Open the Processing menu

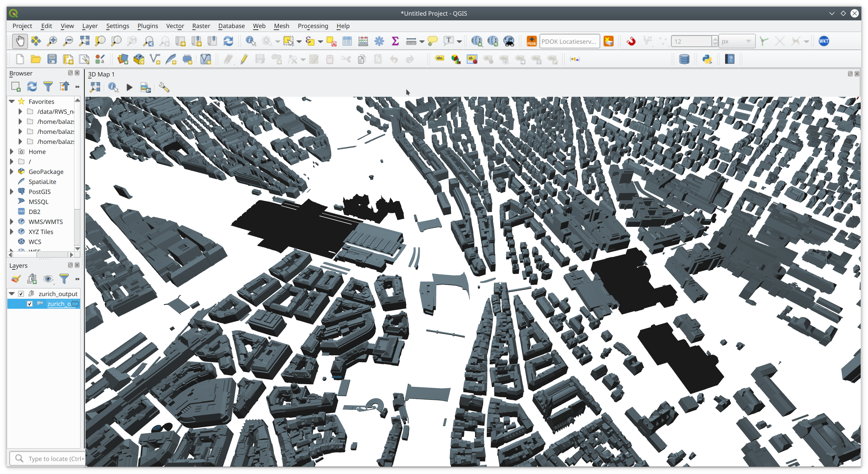tap(313, 26)
